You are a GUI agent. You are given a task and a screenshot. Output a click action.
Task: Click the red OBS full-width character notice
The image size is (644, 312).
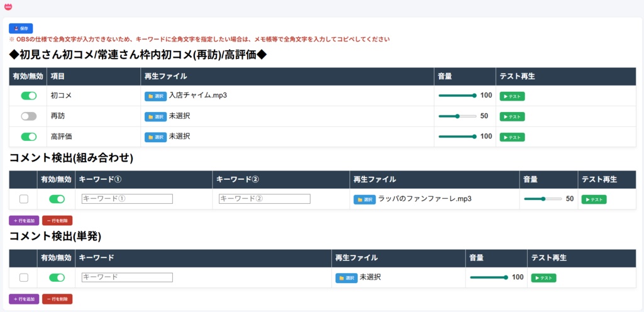199,40
